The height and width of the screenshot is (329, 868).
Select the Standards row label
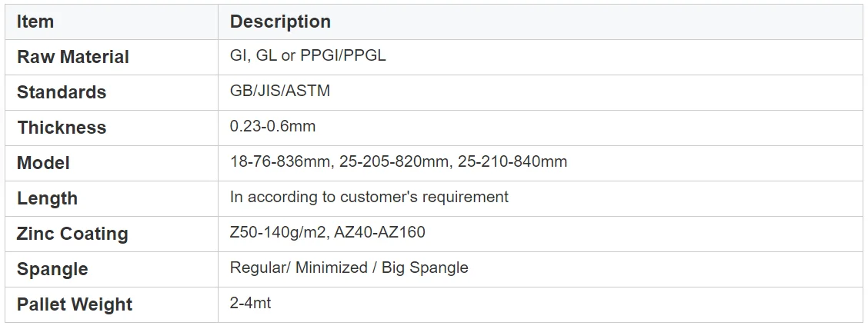click(62, 92)
